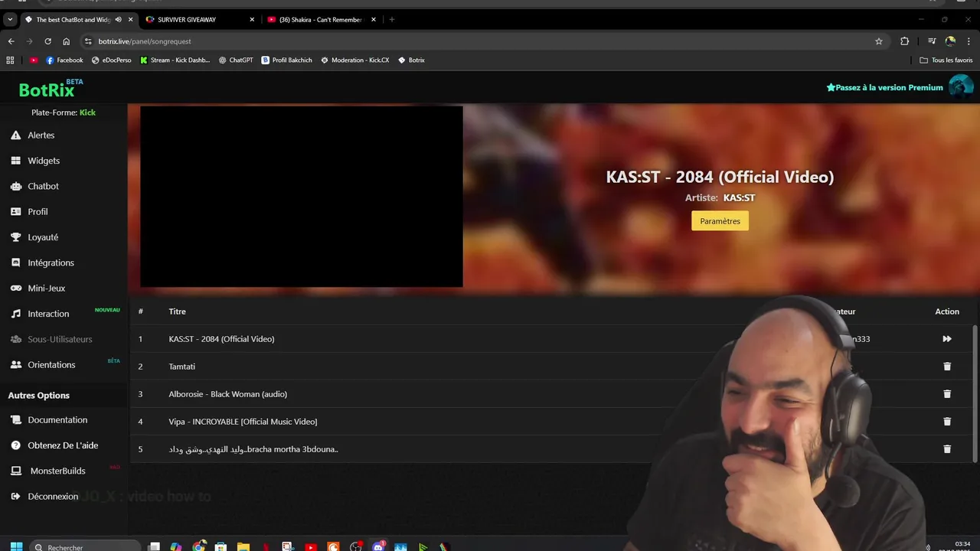Click the Action column header
The height and width of the screenshot is (551, 980).
[947, 311]
